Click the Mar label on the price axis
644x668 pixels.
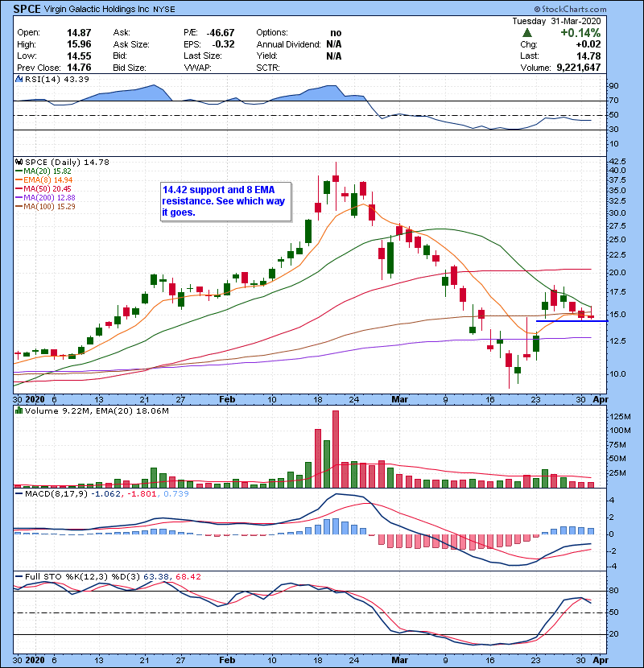(399, 399)
